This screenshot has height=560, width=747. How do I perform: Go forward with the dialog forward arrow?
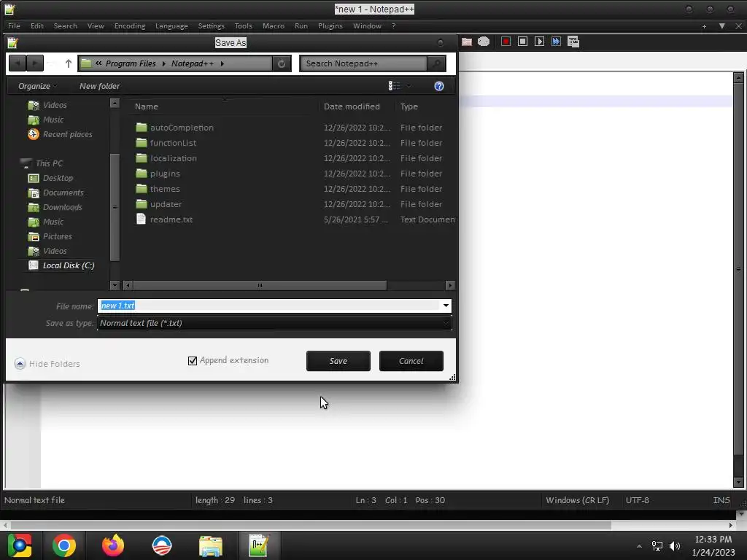[35, 63]
